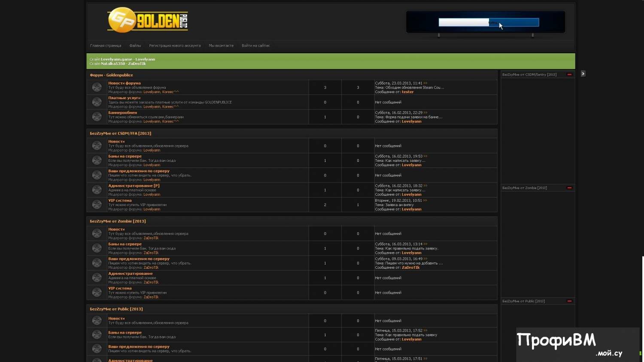Click the topic 'Форма подачи заявки на банне…'
This screenshot has height=362, width=644.
pos(414,117)
